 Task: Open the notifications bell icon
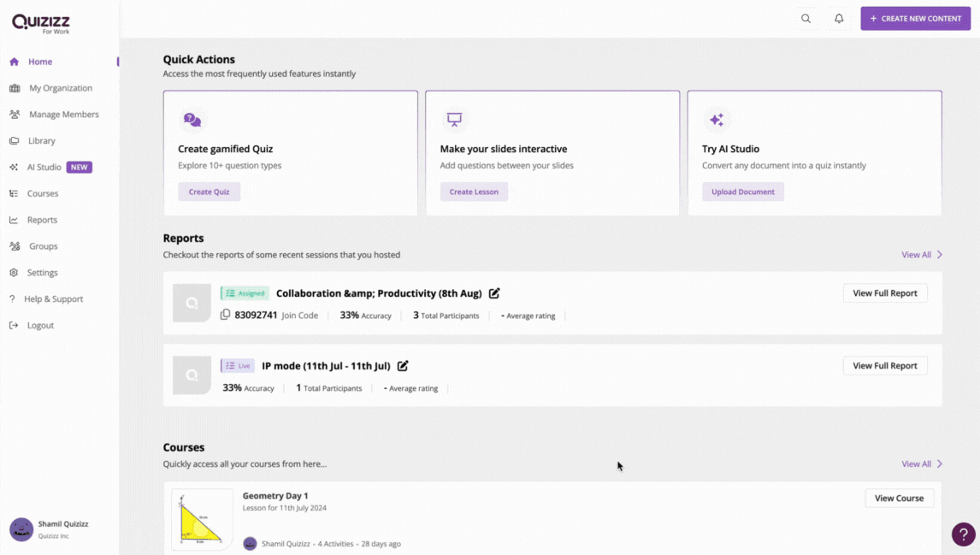point(839,19)
